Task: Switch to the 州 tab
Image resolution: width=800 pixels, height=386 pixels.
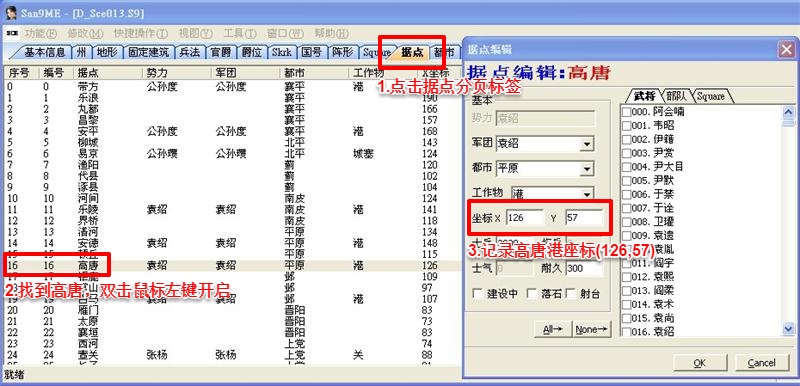Action: point(82,52)
